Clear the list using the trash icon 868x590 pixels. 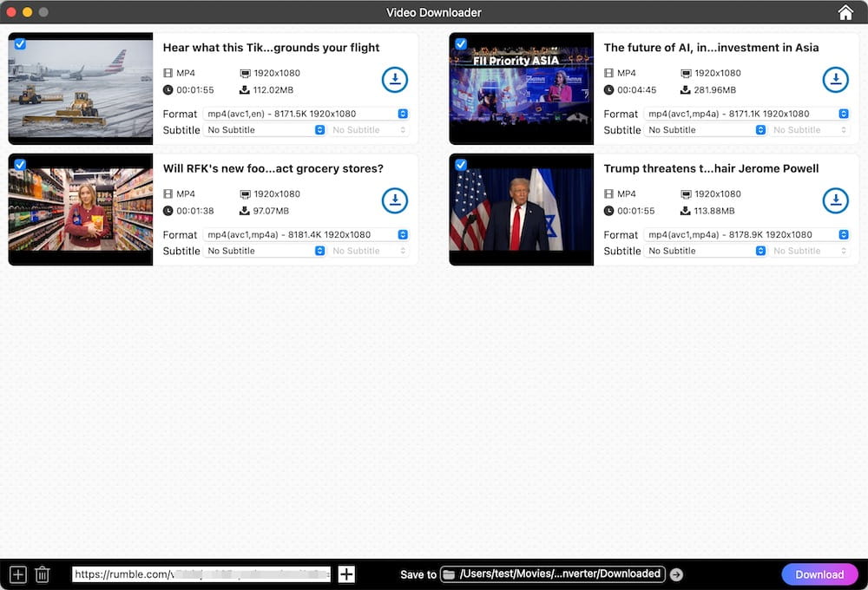42,574
